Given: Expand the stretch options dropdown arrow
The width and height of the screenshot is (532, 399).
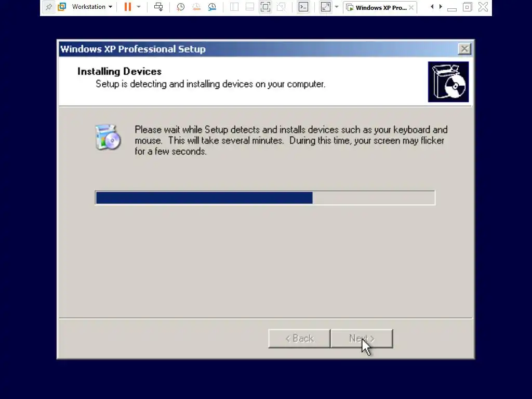Looking at the screenshot, I should point(337,7).
